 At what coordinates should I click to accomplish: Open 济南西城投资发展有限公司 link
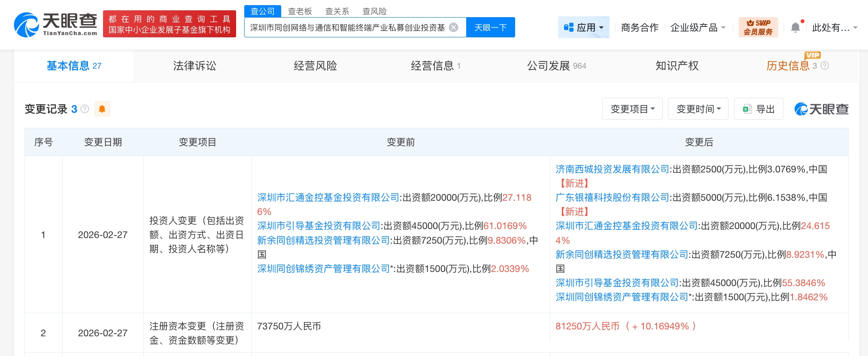coord(612,169)
